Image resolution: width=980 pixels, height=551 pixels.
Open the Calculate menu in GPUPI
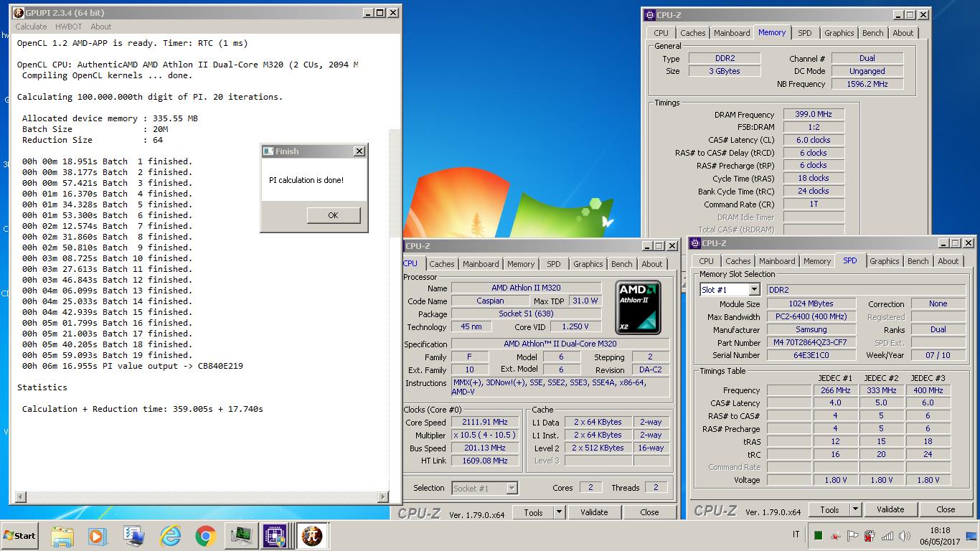click(31, 27)
